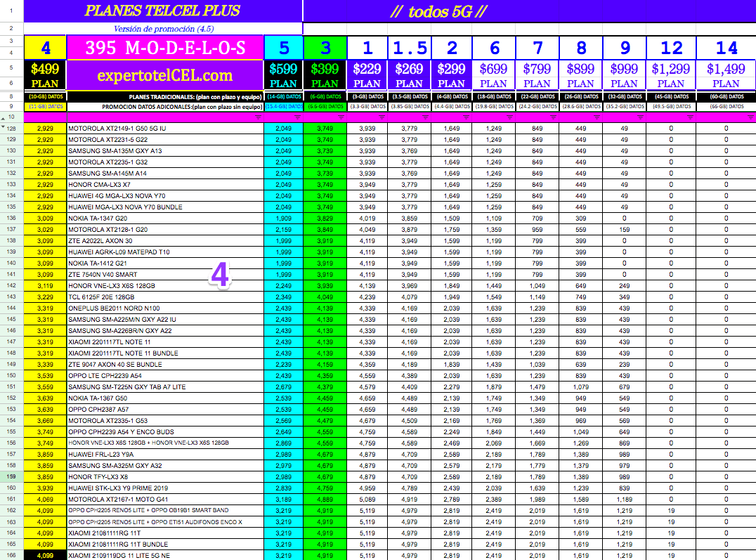Select the HONOR TFY-LX3 X8 cell

click(x=165, y=476)
